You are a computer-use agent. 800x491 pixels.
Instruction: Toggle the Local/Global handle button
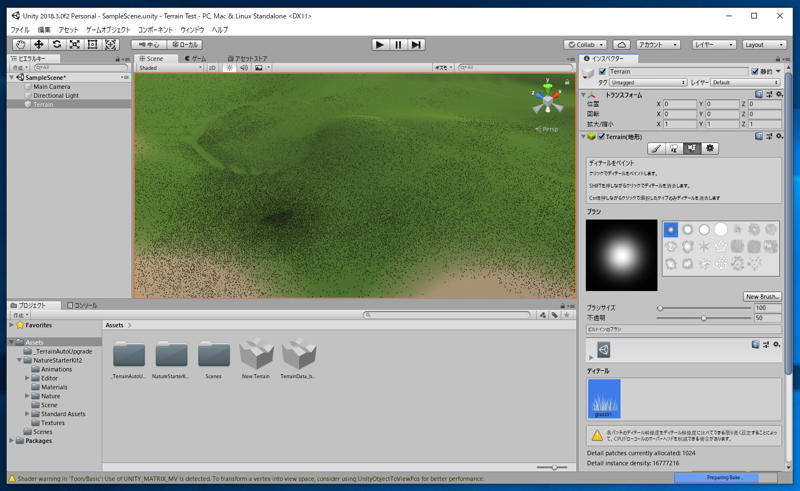point(185,44)
